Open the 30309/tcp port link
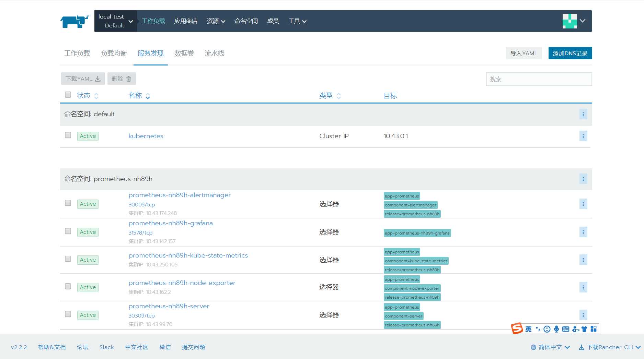The height and width of the screenshot is (359, 644). point(141,315)
